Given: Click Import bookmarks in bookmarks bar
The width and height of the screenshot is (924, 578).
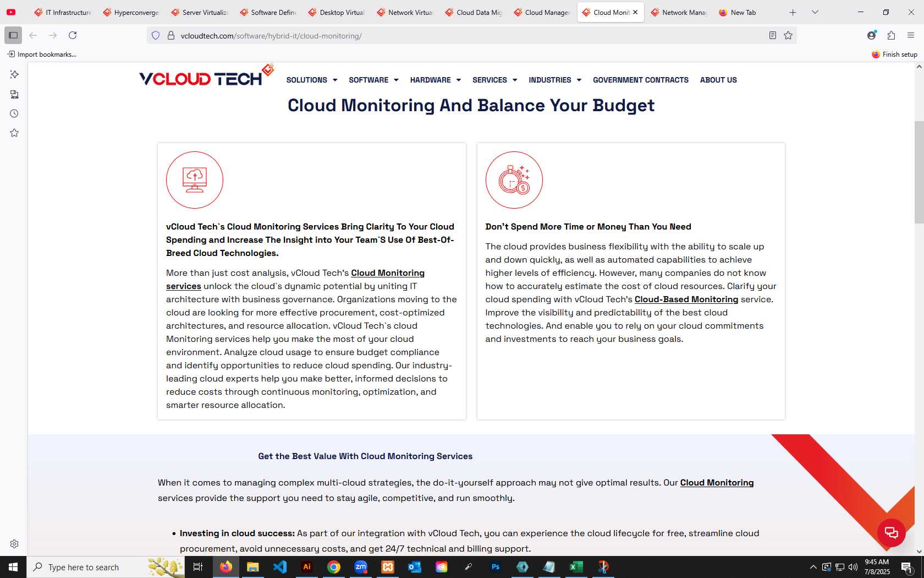Looking at the screenshot, I should (42, 54).
